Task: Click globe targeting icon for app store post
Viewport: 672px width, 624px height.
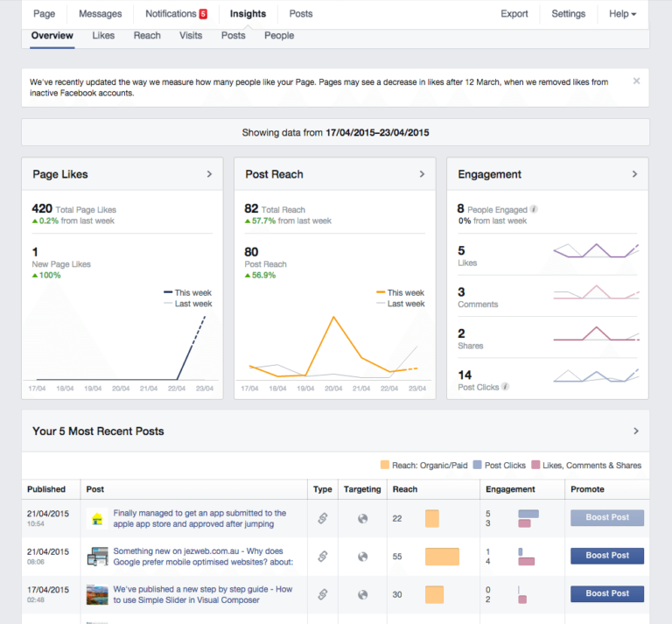Action: click(362, 519)
